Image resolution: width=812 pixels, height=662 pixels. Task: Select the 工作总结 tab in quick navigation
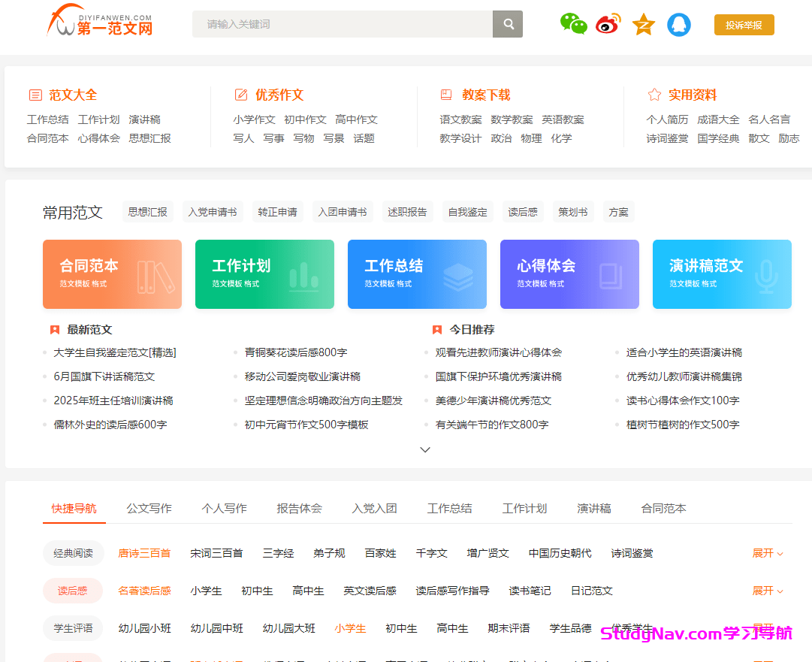[449, 509]
